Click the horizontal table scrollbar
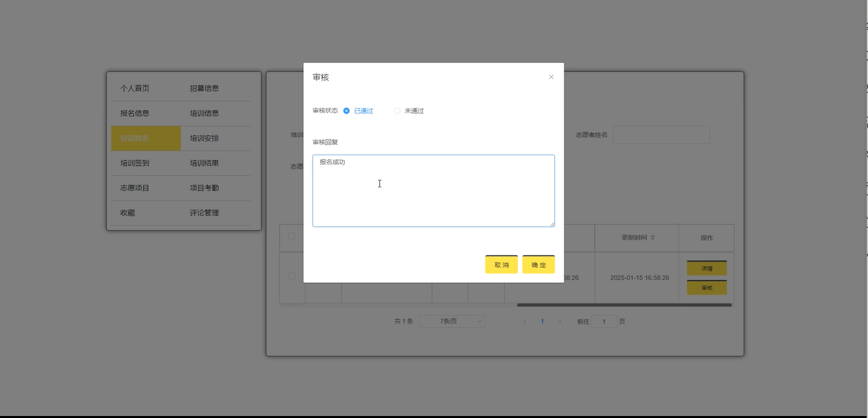This screenshot has height=418, width=868. click(x=624, y=305)
